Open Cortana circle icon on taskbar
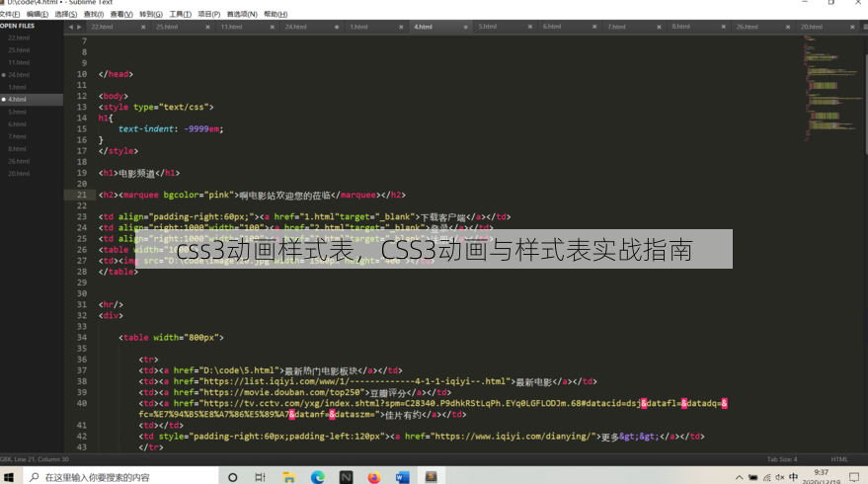868x484 pixels. click(x=232, y=477)
